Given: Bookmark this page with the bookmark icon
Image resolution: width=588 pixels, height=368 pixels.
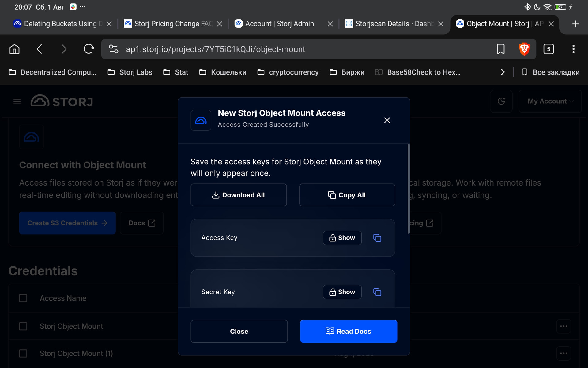Looking at the screenshot, I should pos(500,49).
